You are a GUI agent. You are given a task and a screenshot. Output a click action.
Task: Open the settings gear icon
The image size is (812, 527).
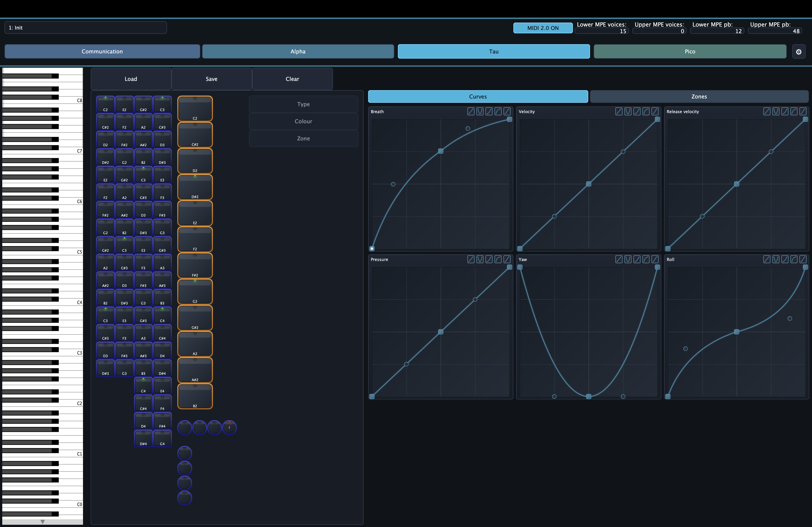pyautogui.click(x=798, y=51)
